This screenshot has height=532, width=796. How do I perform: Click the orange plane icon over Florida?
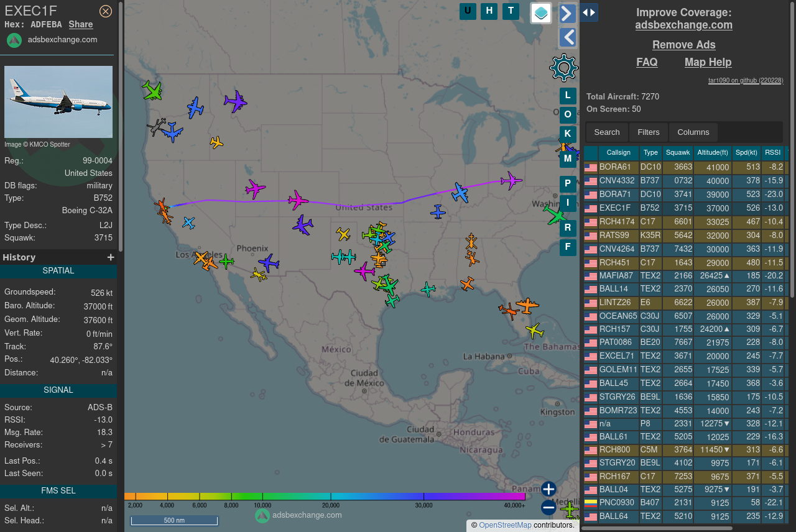527,306
